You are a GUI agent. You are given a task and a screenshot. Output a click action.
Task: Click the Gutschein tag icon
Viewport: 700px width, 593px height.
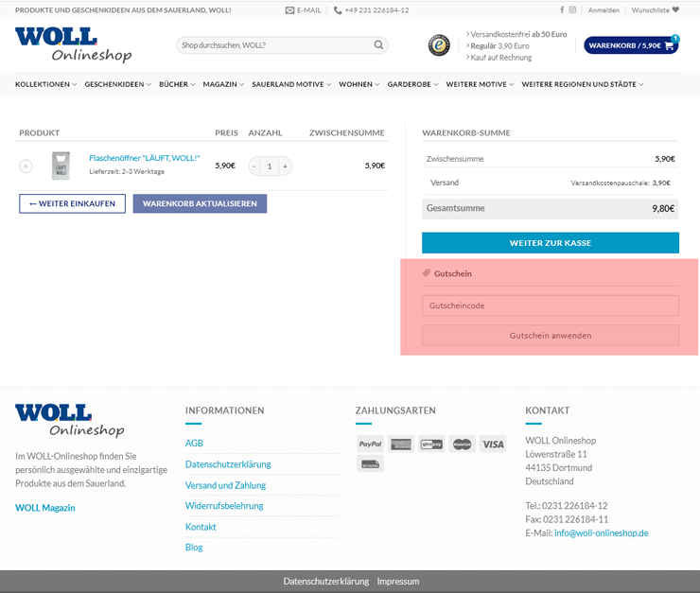click(x=427, y=273)
